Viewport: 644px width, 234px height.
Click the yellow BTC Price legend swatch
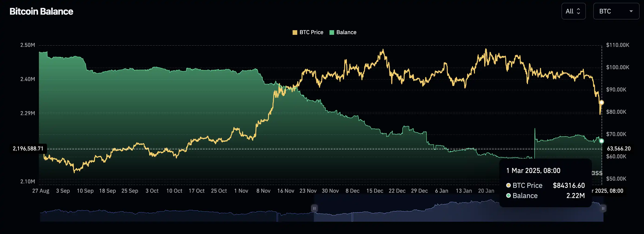tap(295, 32)
